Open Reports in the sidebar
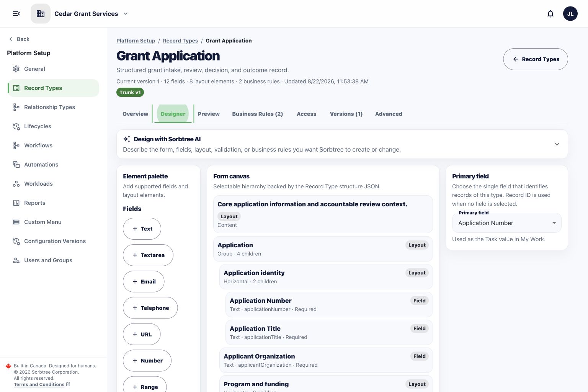This screenshot has height=392, width=588. pyautogui.click(x=53, y=203)
